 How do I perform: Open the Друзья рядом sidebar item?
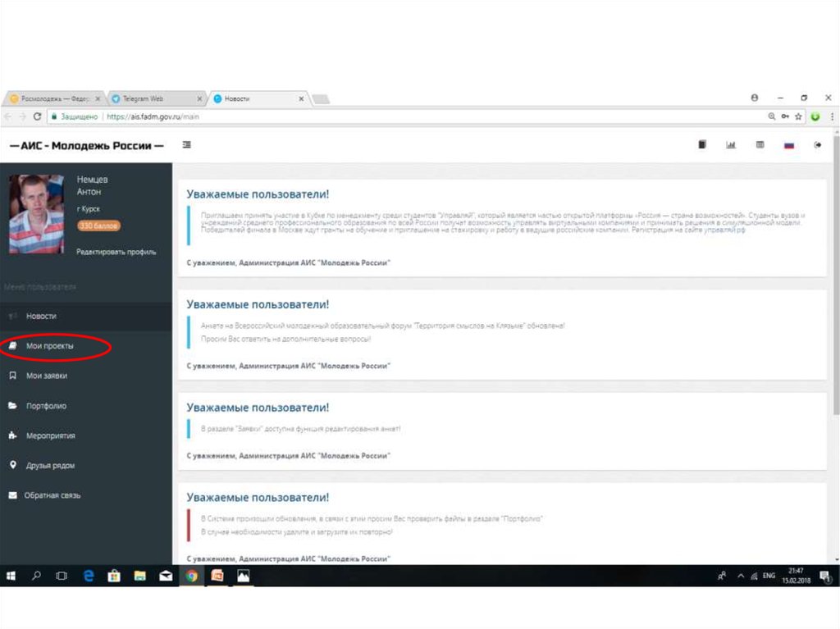pyautogui.click(x=85, y=466)
